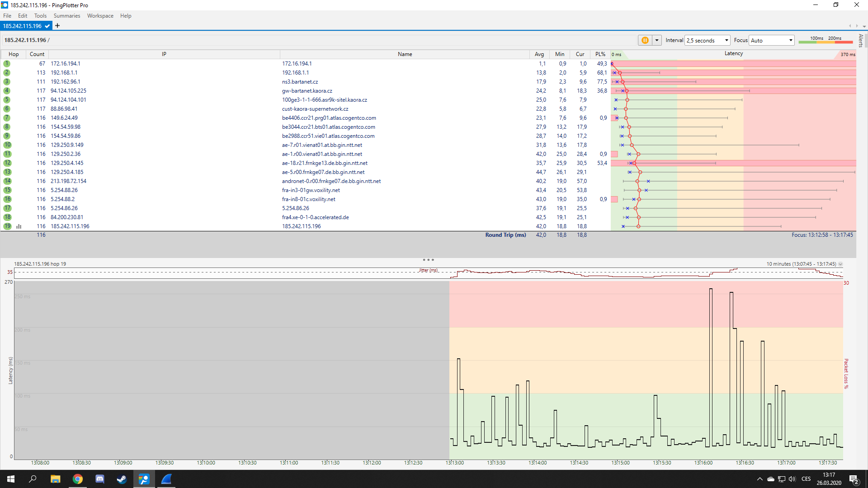Image resolution: width=868 pixels, height=488 pixels.
Task: Open Steam from the taskbar
Action: tap(122, 479)
